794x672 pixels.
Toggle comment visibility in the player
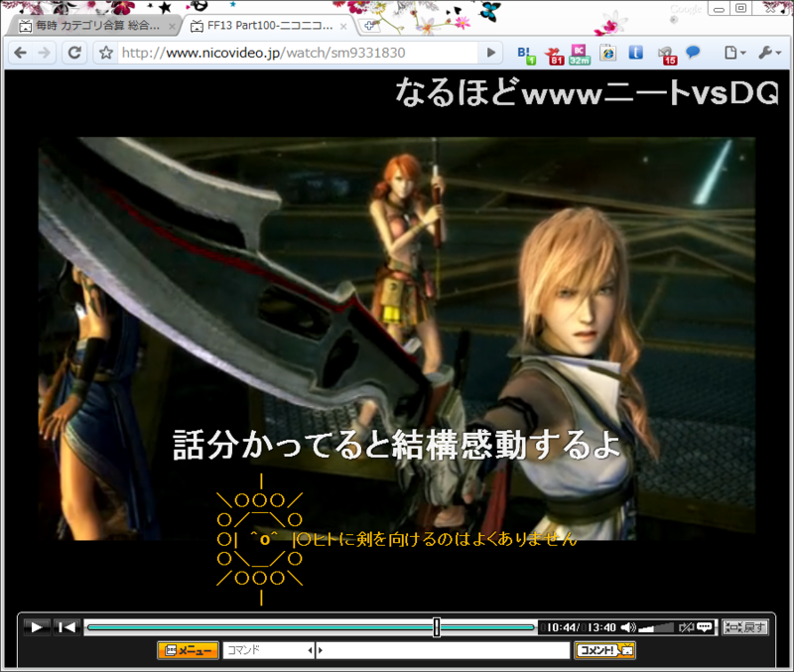coord(704,625)
